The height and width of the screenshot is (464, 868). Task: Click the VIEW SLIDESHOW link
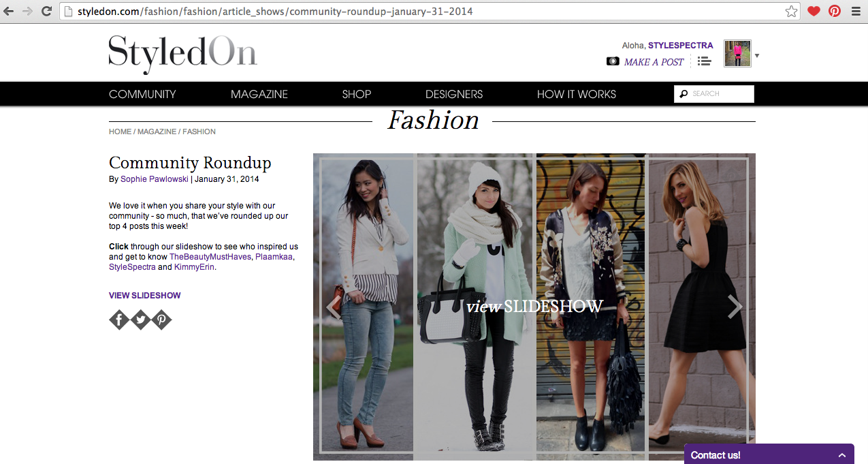click(145, 296)
